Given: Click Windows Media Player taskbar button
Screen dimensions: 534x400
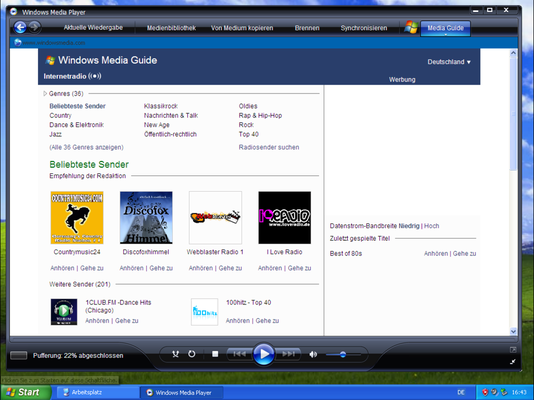Looking at the screenshot, I should pos(182,393).
